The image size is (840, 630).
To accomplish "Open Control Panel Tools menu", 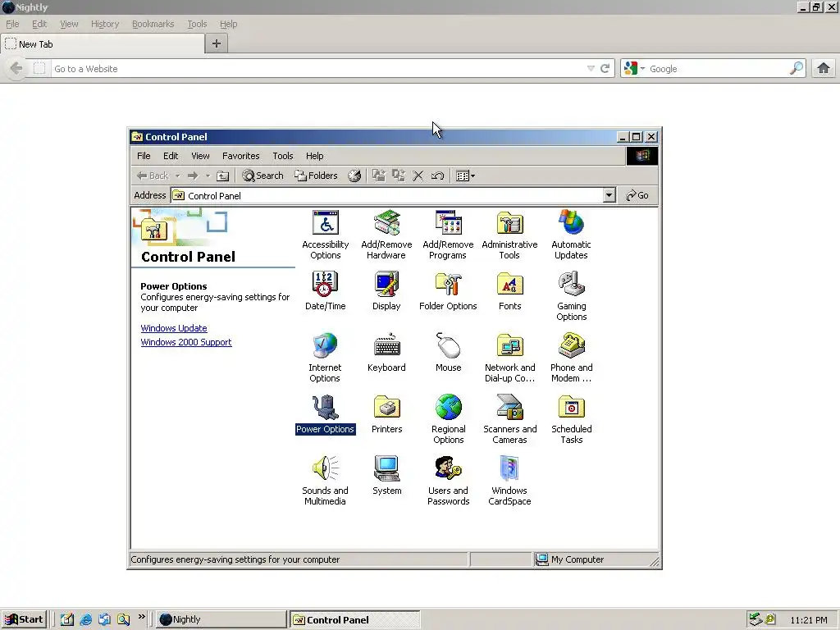I will 283,156.
